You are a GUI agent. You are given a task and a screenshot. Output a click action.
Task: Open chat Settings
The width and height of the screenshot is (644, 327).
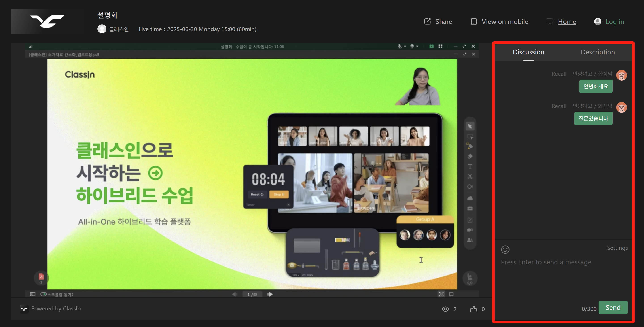[617, 248]
